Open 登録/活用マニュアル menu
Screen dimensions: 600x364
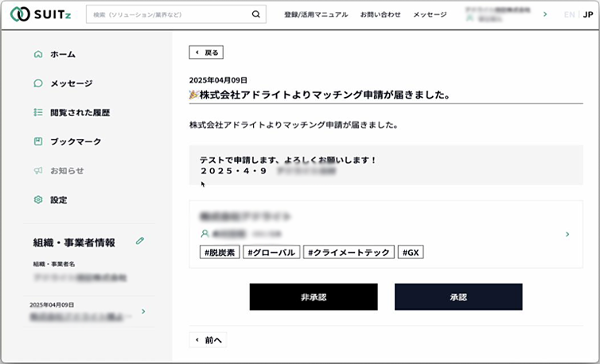pyautogui.click(x=316, y=14)
